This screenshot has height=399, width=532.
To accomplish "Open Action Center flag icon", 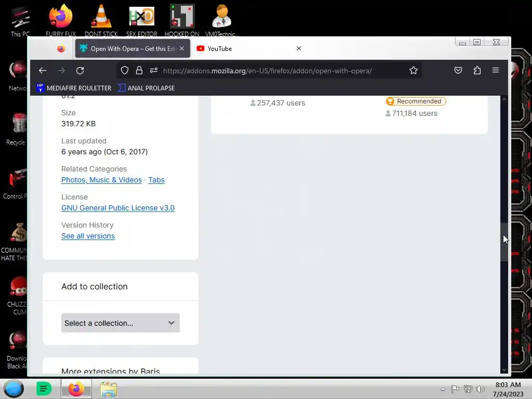I will [455, 389].
